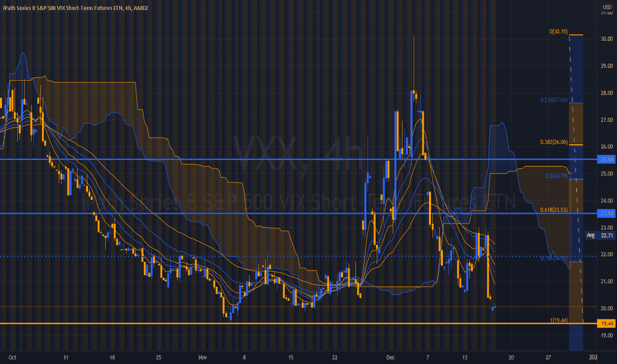This screenshot has height=364, width=617.
Task: Click the 29.00 price axis label
Action: click(607, 66)
